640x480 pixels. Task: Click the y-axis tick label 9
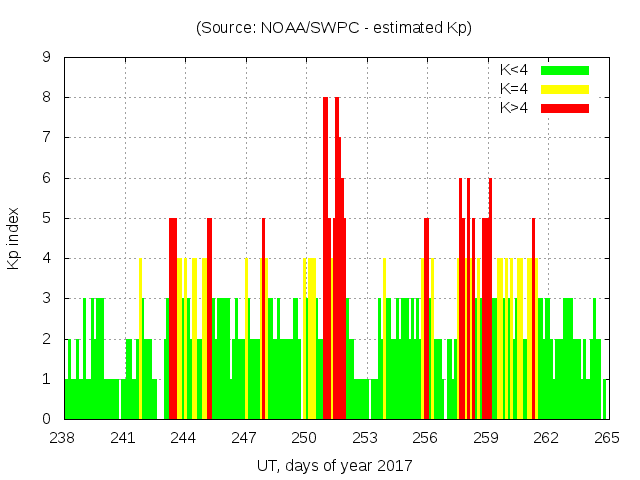click(46, 58)
